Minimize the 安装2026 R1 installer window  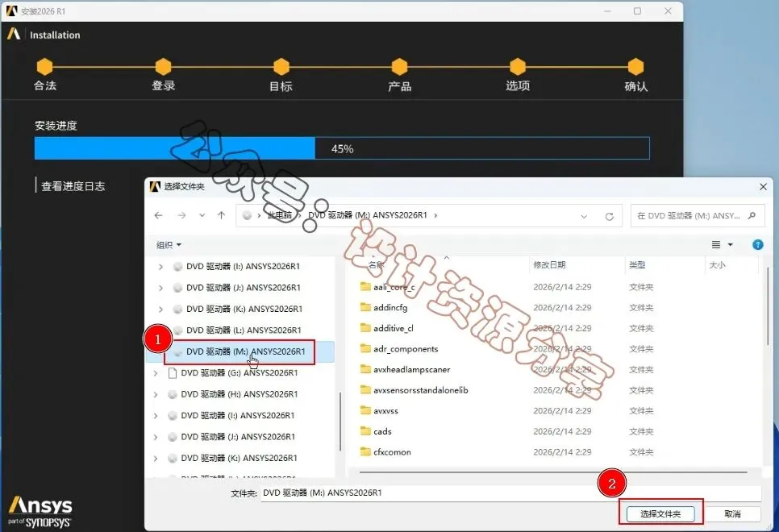click(607, 11)
